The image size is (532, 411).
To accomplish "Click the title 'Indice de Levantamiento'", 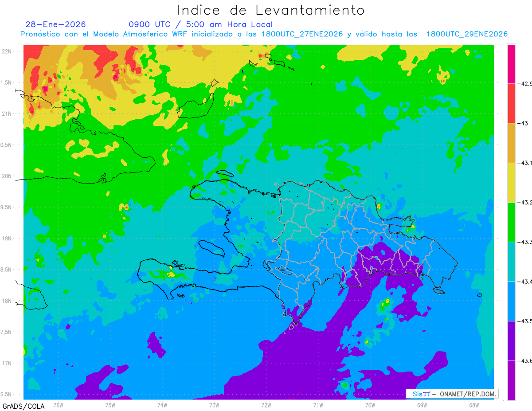I will click(271, 10).
